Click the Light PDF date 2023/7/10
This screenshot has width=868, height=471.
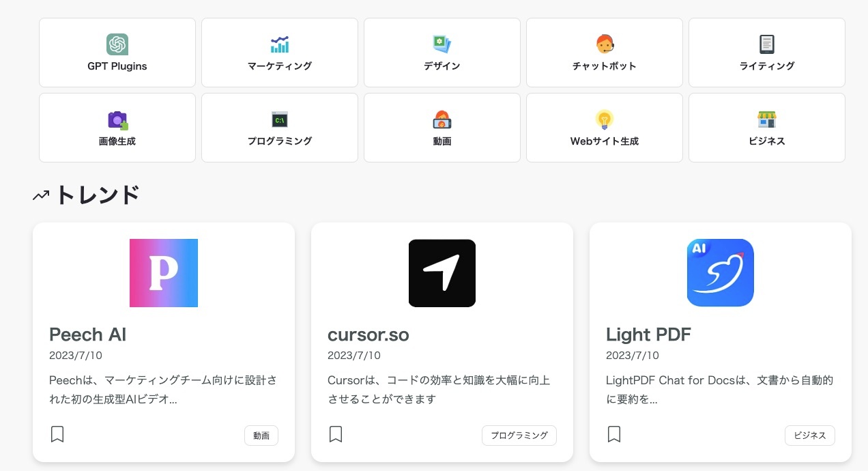tap(633, 356)
